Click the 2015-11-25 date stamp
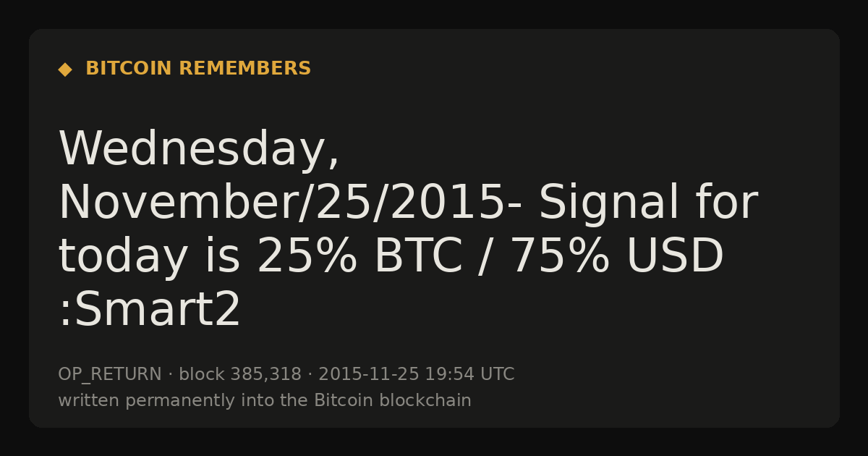 [369, 375]
